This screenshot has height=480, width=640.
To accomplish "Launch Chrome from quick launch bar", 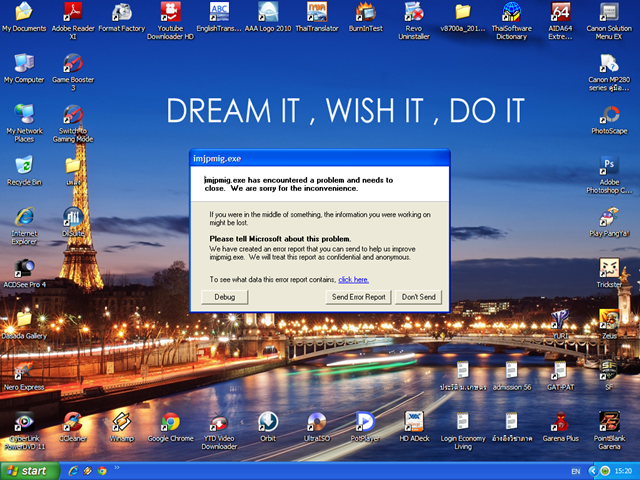I will point(102,471).
